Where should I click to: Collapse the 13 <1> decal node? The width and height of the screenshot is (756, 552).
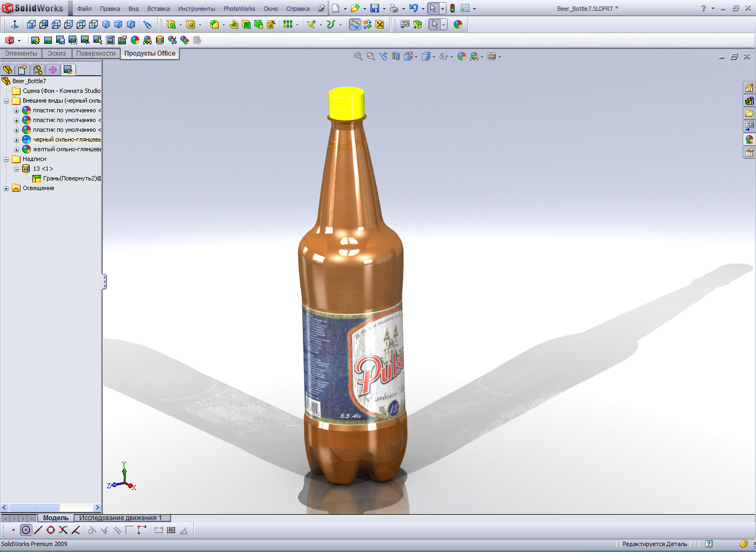tap(16, 169)
